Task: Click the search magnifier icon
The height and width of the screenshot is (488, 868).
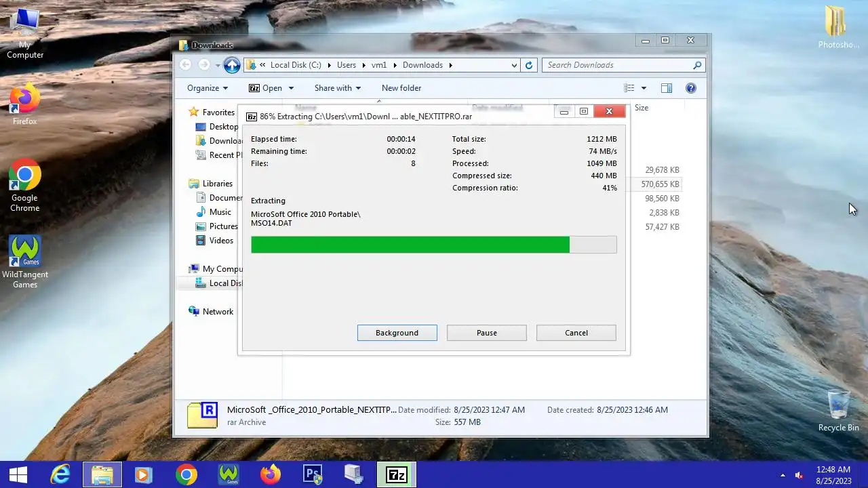Action: coord(697,65)
